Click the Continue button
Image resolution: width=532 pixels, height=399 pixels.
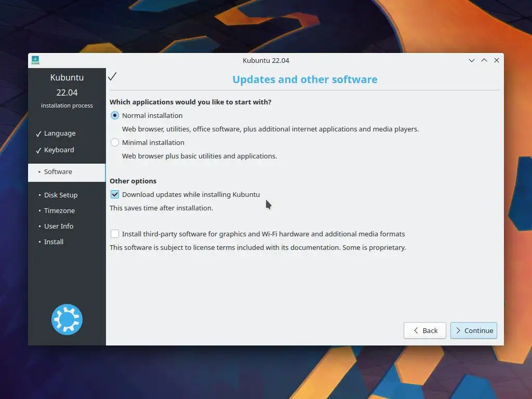[474, 330]
